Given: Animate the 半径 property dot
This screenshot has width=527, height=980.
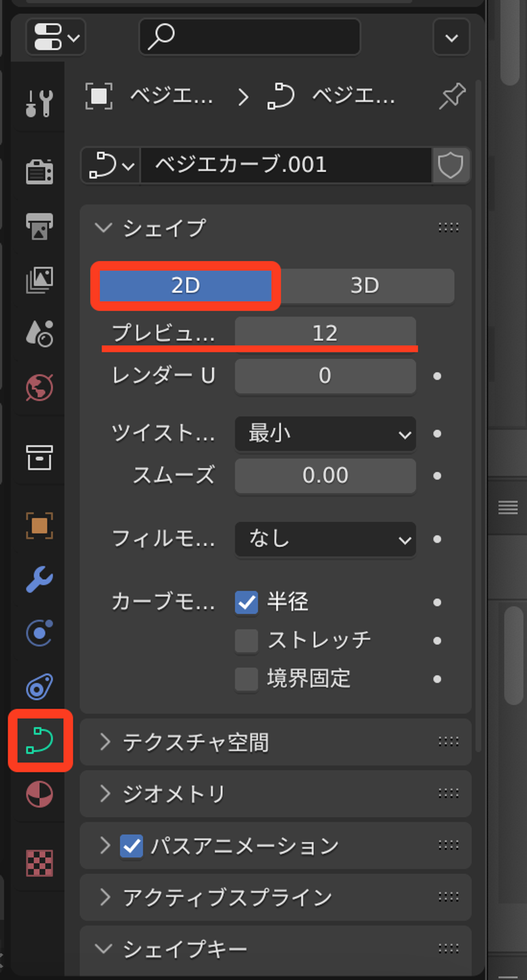Looking at the screenshot, I should tap(437, 603).
